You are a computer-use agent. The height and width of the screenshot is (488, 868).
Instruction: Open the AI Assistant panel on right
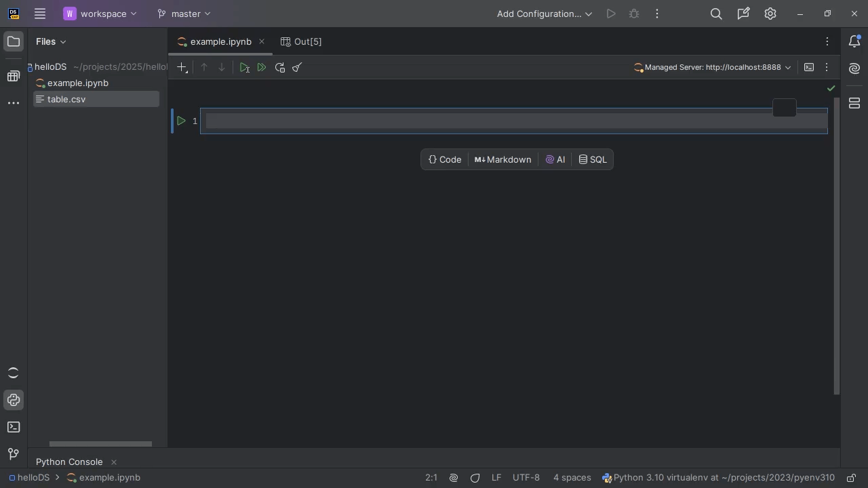(854, 68)
